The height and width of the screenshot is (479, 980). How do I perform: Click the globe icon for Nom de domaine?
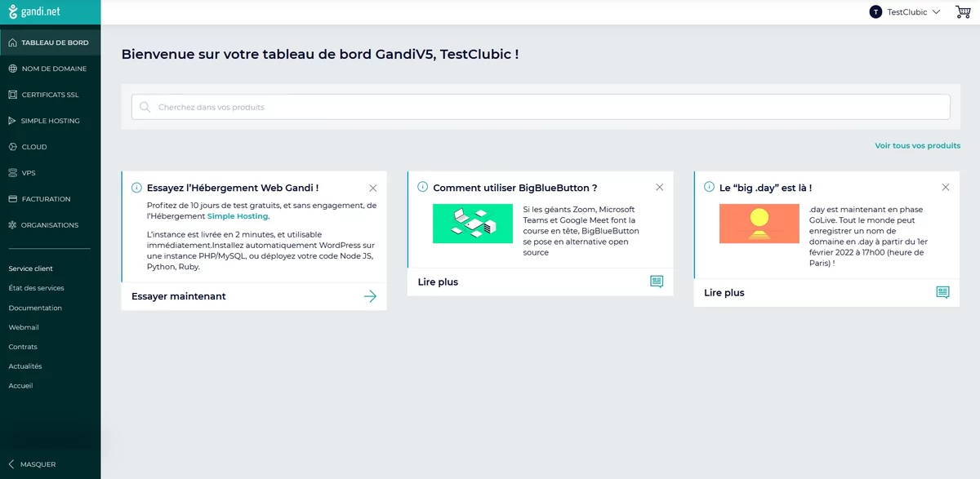(12, 69)
